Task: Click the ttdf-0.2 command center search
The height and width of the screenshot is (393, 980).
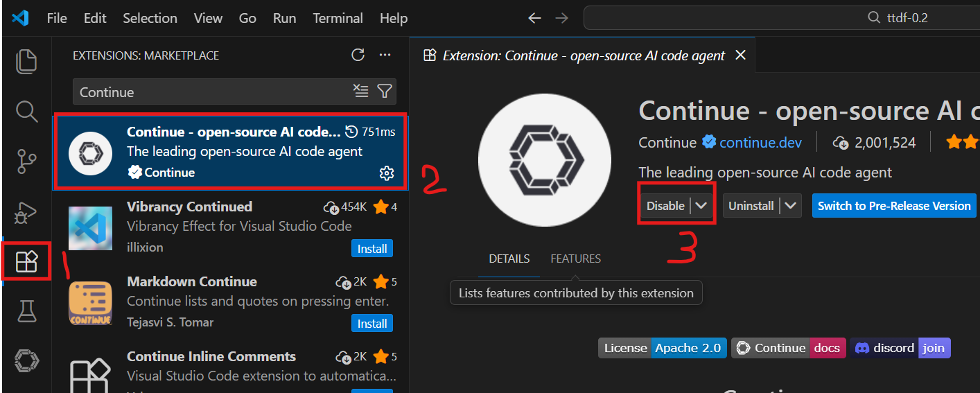Action: point(782,18)
